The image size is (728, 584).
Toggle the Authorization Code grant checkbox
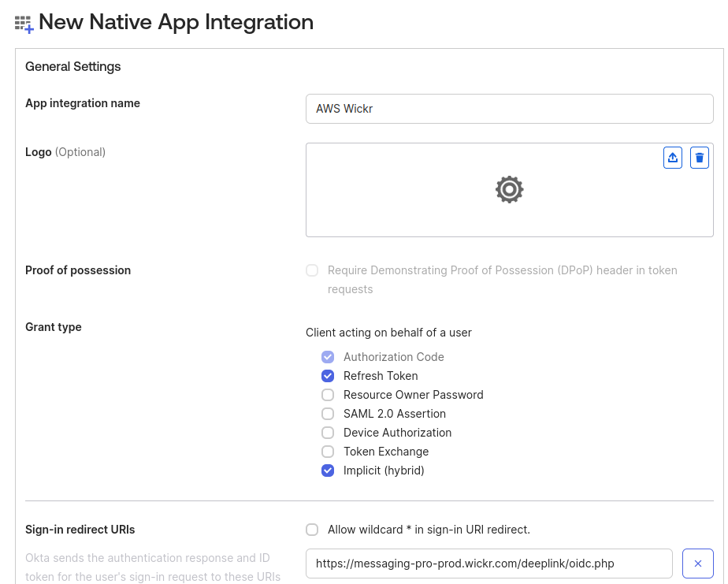(x=328, y=357)
